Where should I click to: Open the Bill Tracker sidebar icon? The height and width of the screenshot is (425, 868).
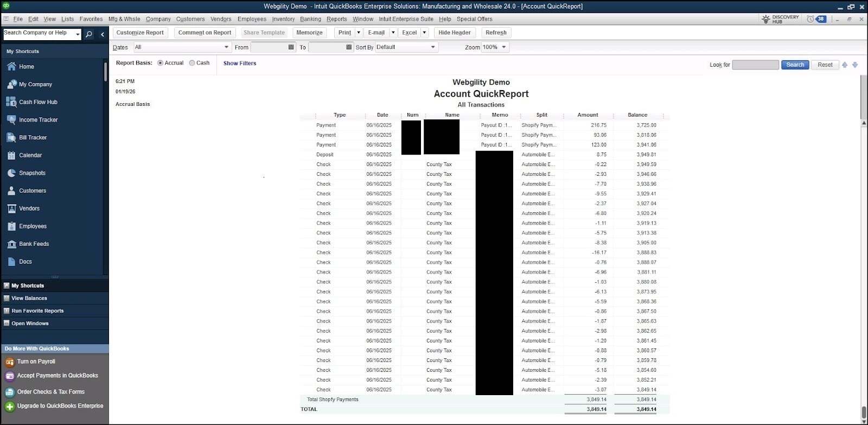click(x=11, y=138)
